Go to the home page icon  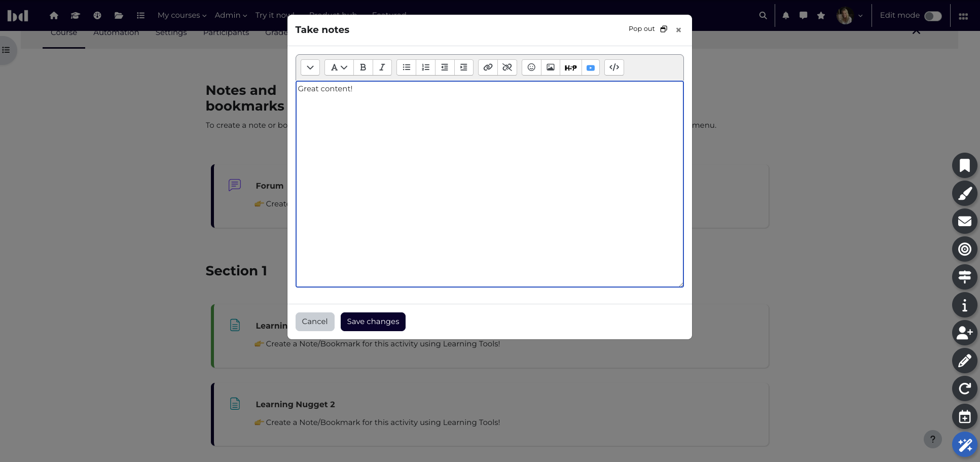[54, 15]
